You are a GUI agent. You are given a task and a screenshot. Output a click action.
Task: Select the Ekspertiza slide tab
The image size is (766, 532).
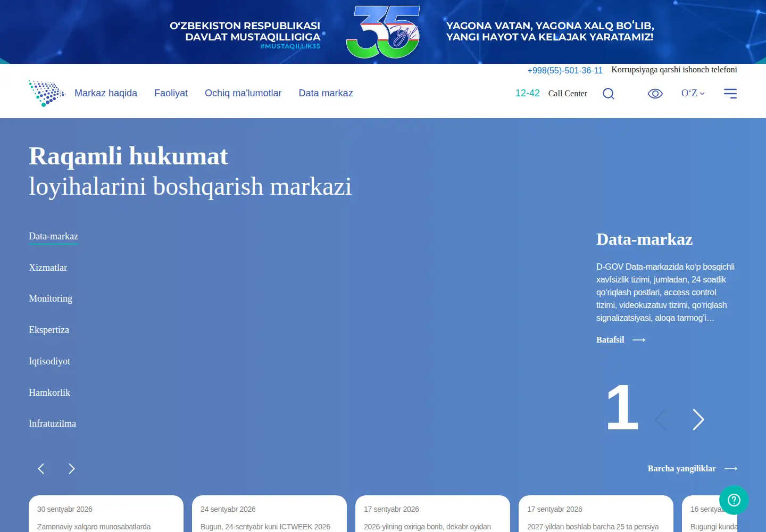tap(49, 330)
